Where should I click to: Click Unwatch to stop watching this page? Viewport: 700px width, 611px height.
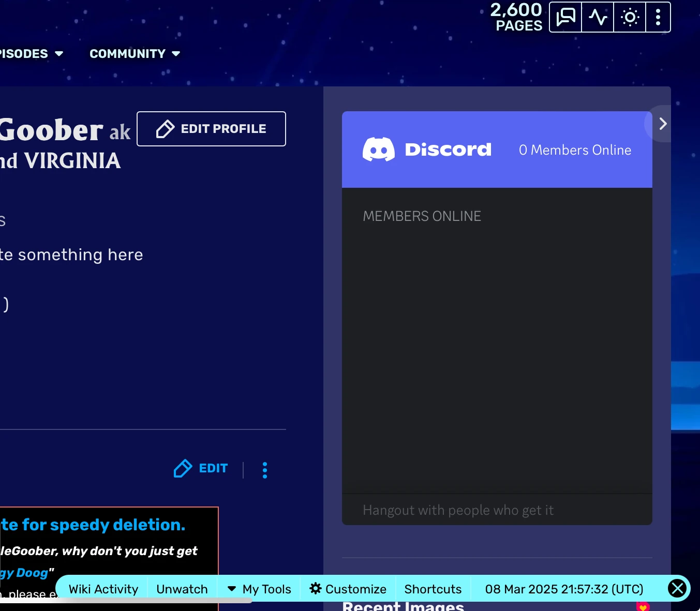point(182,589)
